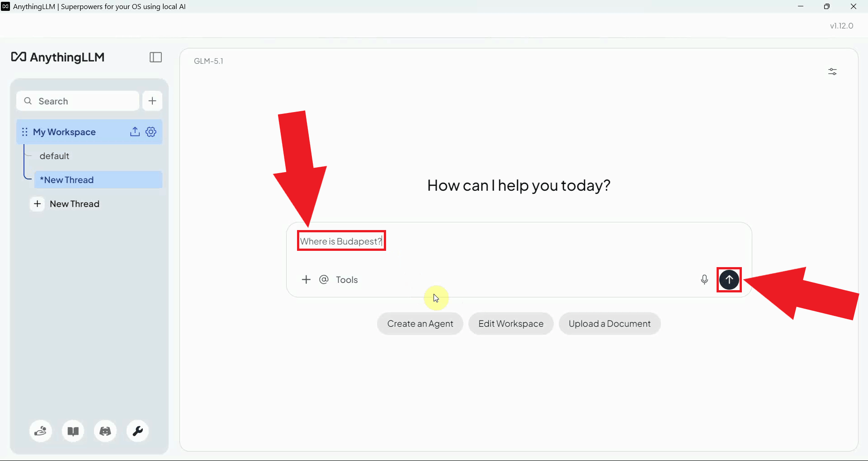Select the default thread
Screen dimensions: 868x461
pos(55,156)
